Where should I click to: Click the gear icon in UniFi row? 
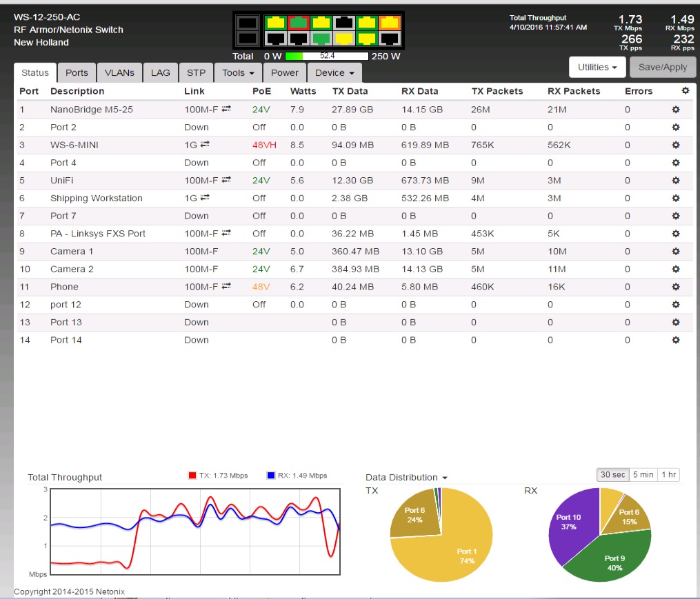676,181
